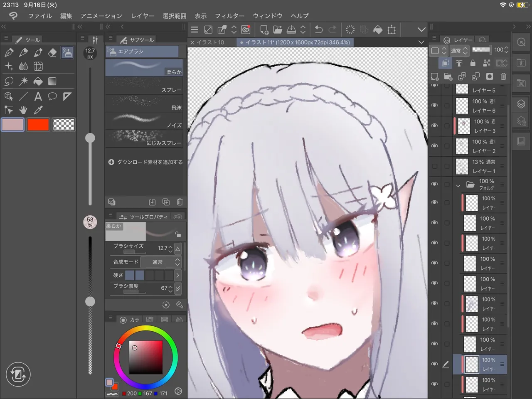
Task: Select the Balloon tool
Action: tap(52, 96)
